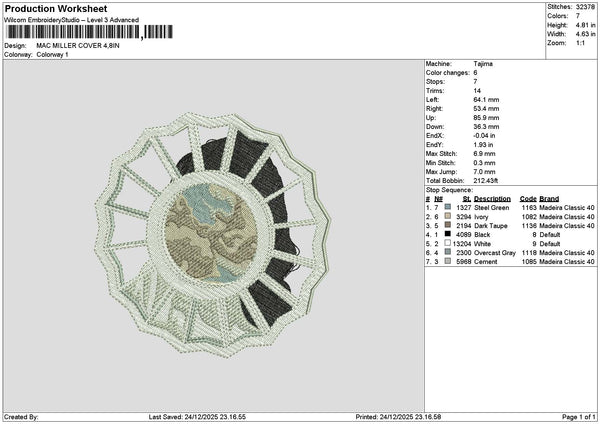Click stitch count '13204' in White row
This screenshot has width=600, height=424.
coord(462,243)
